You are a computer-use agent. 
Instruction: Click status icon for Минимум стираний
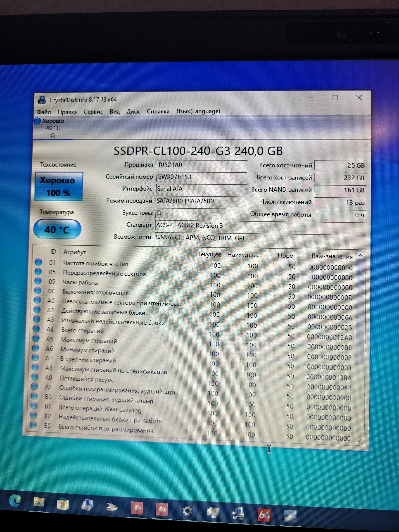tap(36, 348)
